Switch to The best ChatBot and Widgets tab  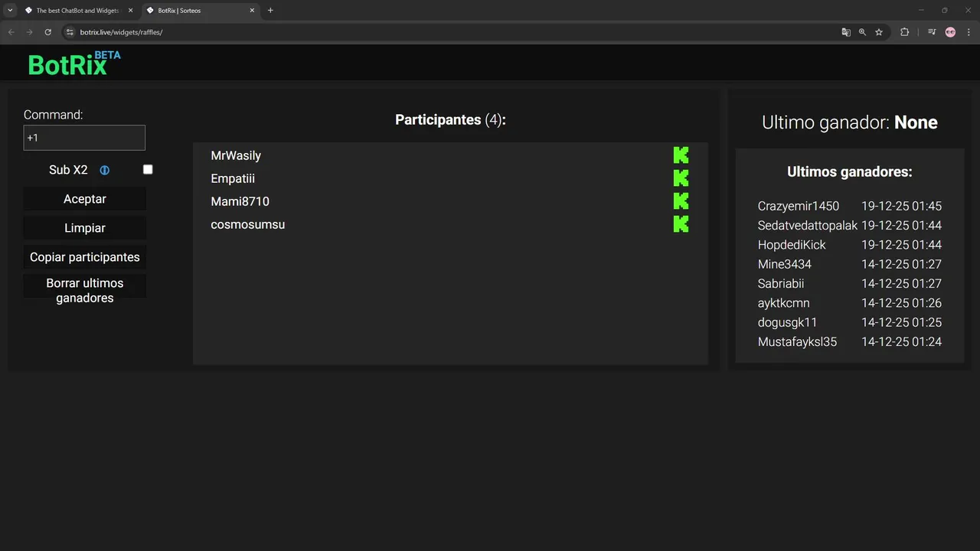click(79, 11)
